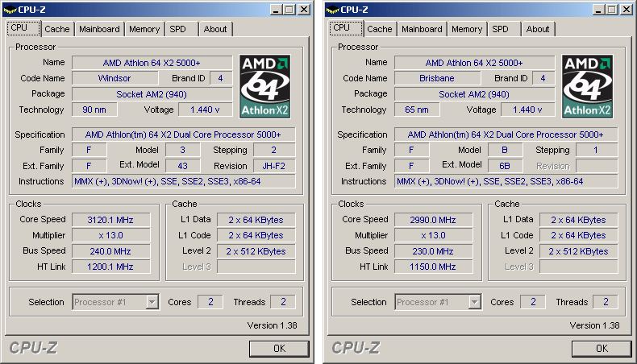The image size is (637, 364).
Task: Expand Processor #1 dropdown in right window
Action: click(x=474, y=302)
